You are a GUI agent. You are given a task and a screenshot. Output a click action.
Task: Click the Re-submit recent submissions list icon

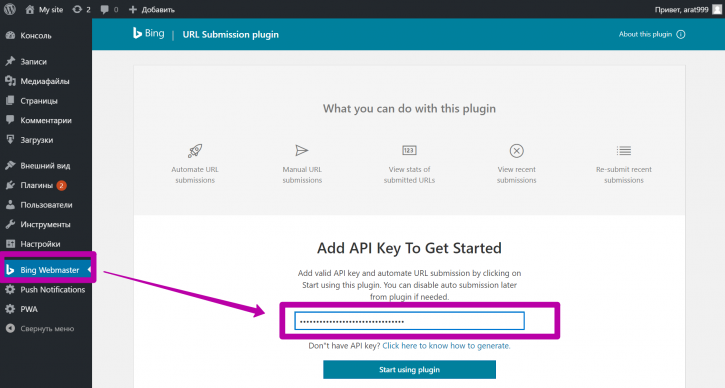click(623, 150)
